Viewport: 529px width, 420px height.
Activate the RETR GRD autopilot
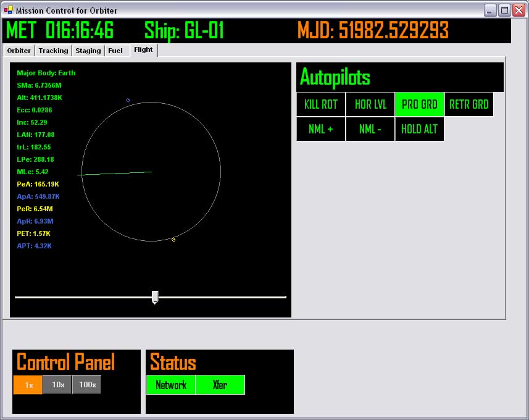coord(469,104)
